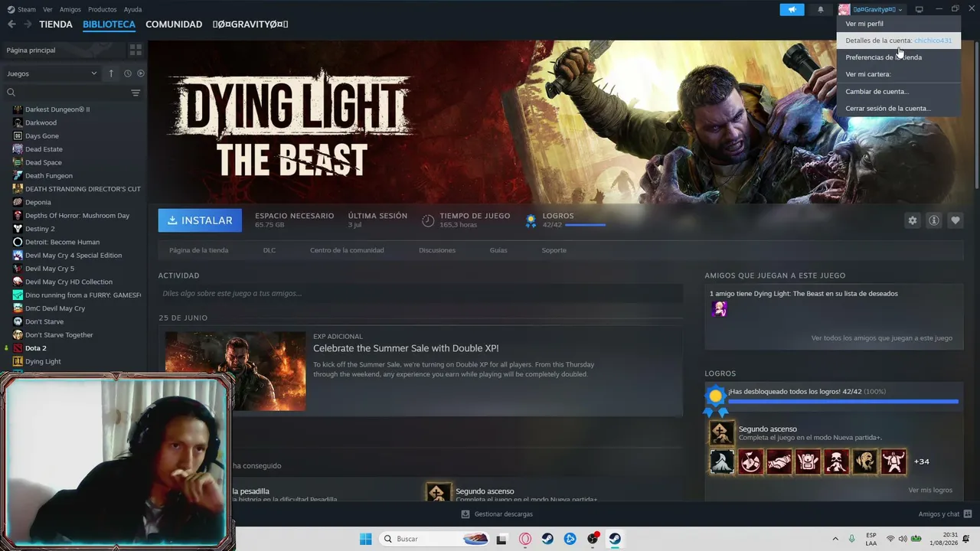Image resolution: width=980 pixels, height=551 pixels.
Task: Show hidden system tray icons
Action: (836, 539)
